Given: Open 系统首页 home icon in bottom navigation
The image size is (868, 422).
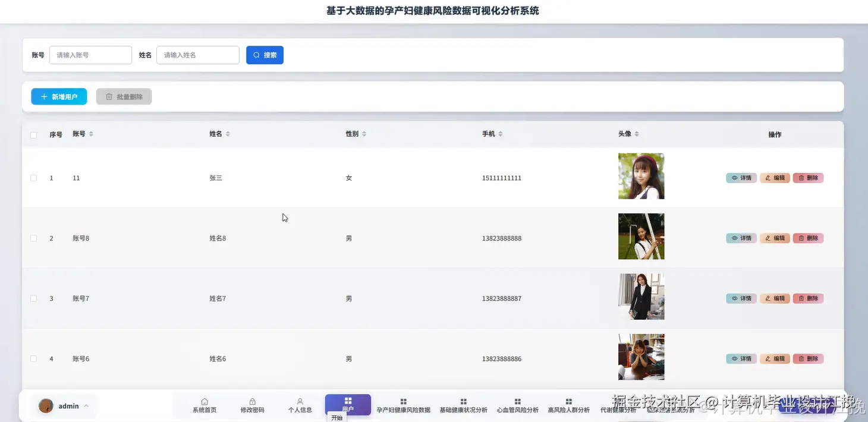Looking at the screenshot, I should click(205, 402).
